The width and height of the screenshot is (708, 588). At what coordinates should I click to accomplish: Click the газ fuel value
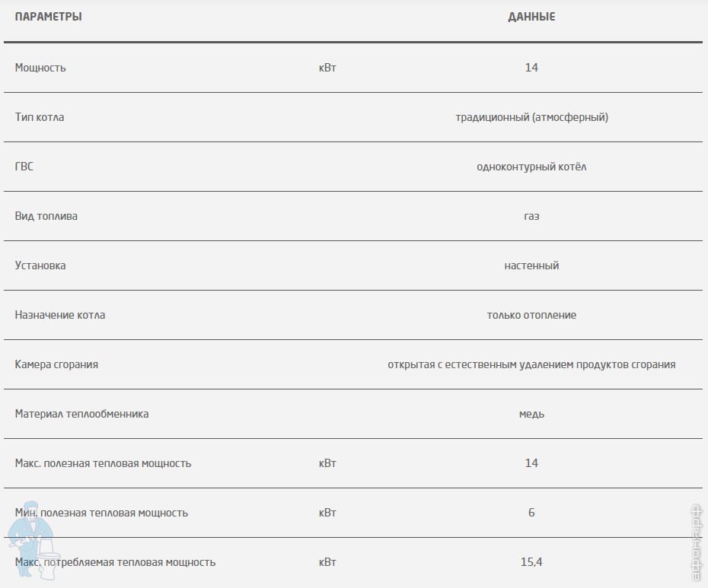point(531,216)
